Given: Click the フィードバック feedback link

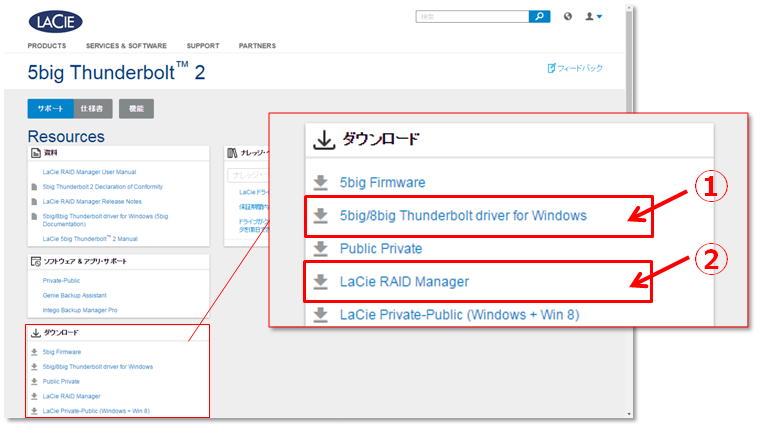Looking at the screenshot, I should [575, 68].
